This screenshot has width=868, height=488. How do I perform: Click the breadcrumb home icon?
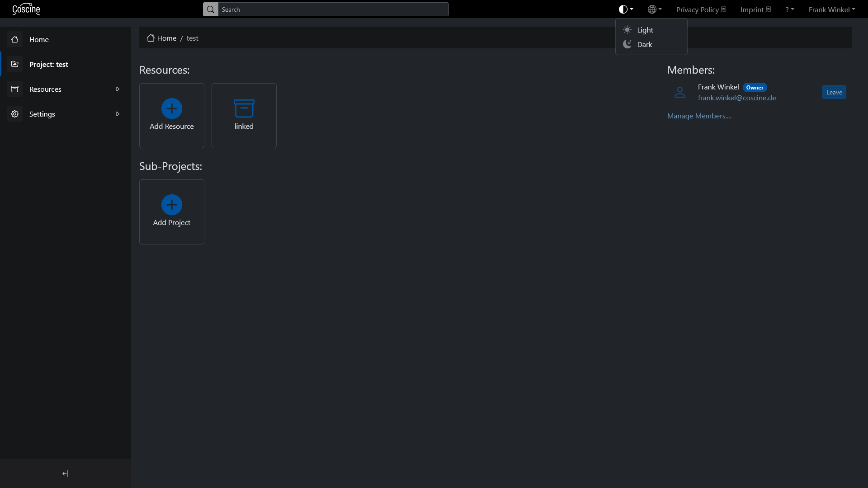click(x=151, y=38)
